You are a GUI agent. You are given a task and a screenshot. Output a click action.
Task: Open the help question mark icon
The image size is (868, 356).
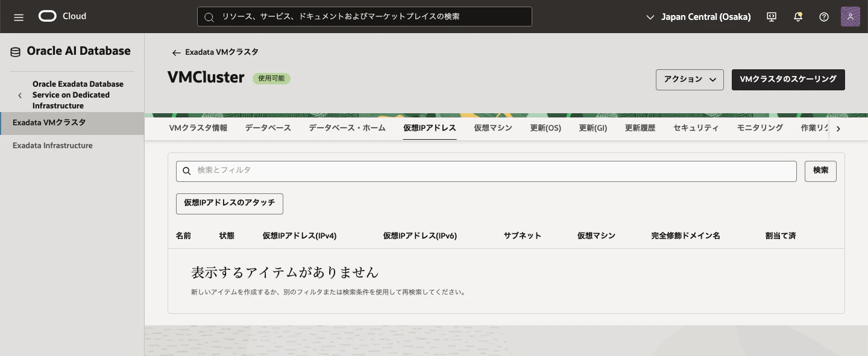click(824, 17)
